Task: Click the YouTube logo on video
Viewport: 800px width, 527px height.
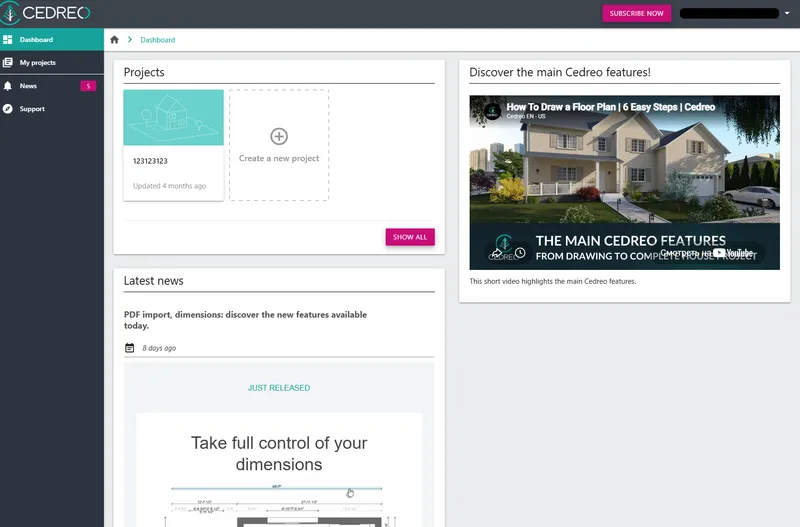Action: 734,253
